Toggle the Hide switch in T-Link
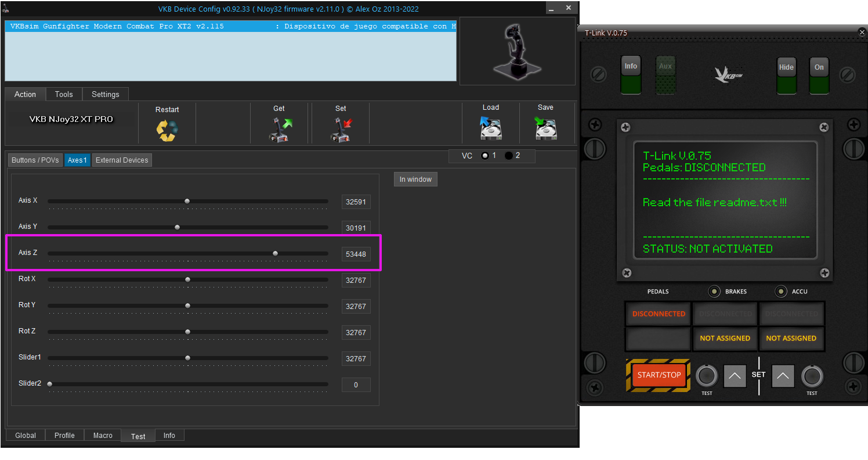This screenshot has width=868, height=460. click(x=786, y=76)
